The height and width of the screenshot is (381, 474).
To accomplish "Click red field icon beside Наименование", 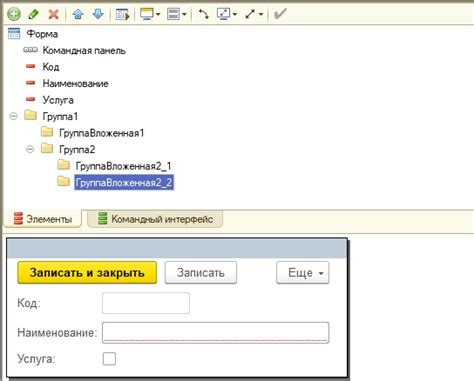I will (x=30, y=82).
